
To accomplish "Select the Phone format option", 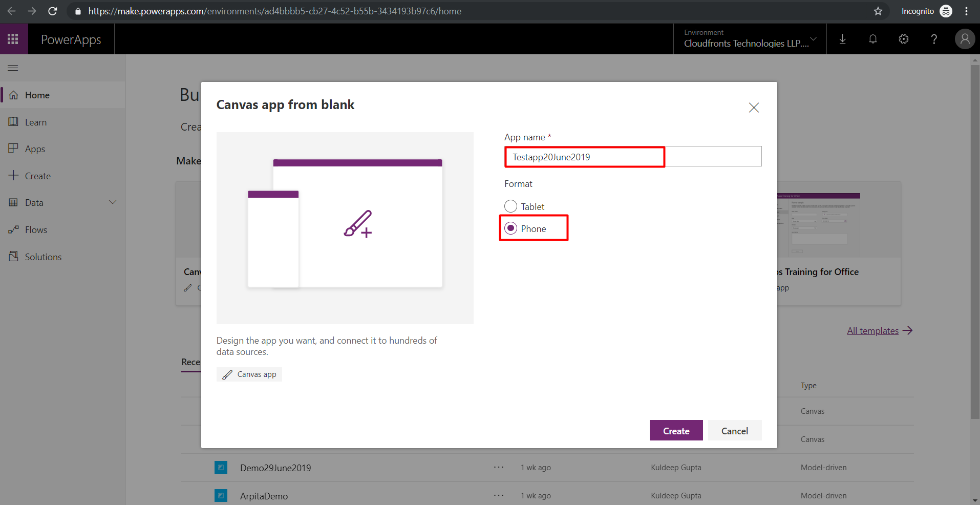I will [x=525, y=228].
